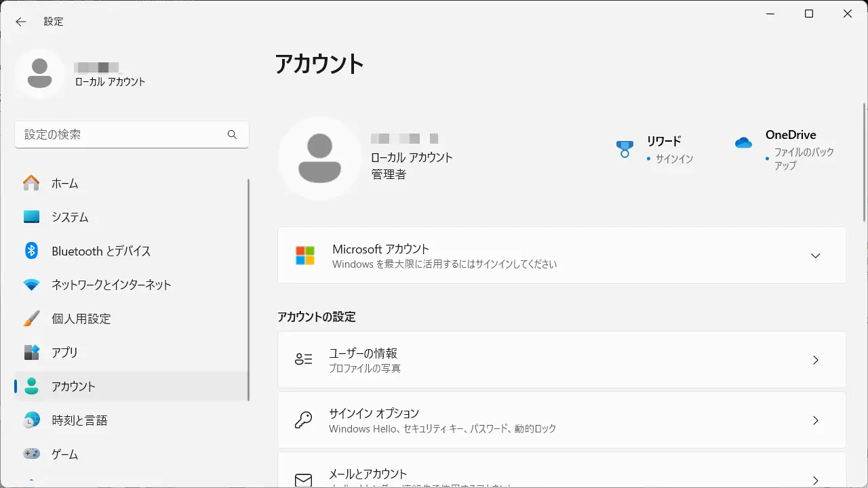Screen dimensions: 868x488
Task: Click the リワード サインイン link
Action: click(x=674, y=159)
